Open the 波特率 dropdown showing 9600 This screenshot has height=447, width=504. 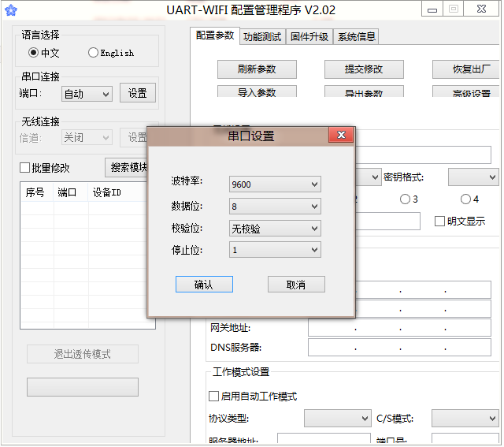click(275, 184)
